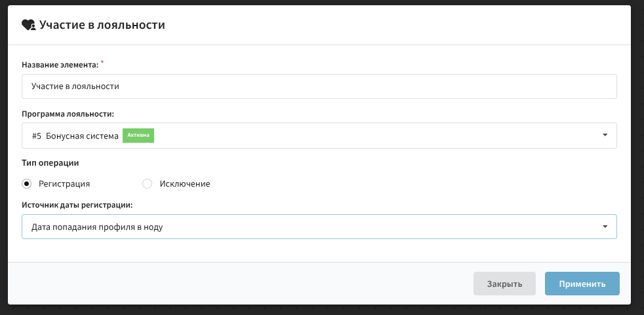Click the "Тип операции" section label

coord(51,162)
